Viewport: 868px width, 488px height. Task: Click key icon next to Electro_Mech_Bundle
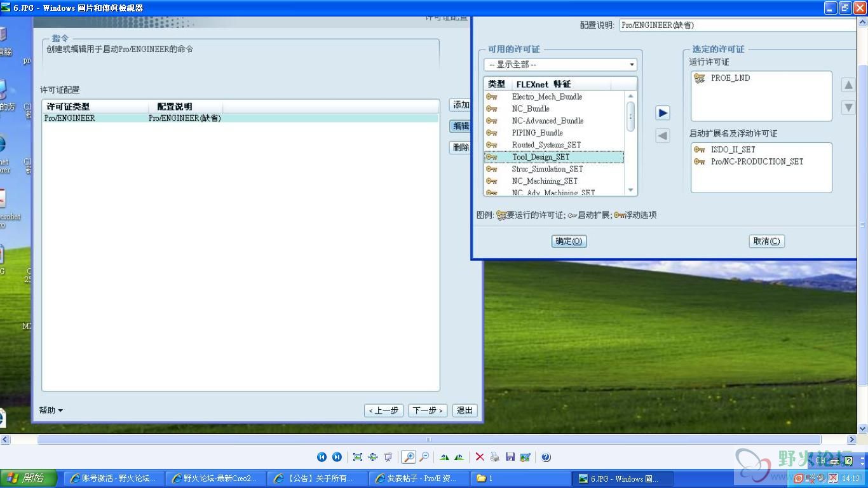492,97
